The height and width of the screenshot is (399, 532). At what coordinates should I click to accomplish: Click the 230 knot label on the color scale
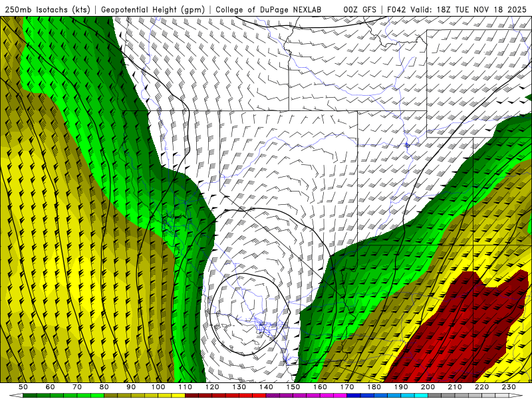click(509, 387)
